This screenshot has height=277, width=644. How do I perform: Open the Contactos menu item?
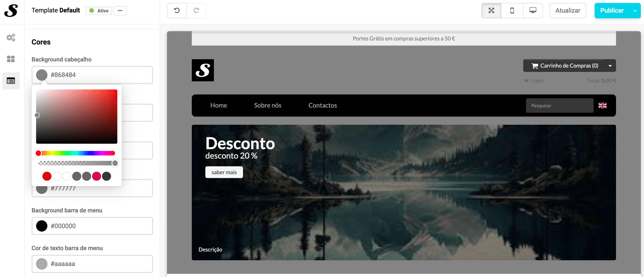[x=322, y=105]
